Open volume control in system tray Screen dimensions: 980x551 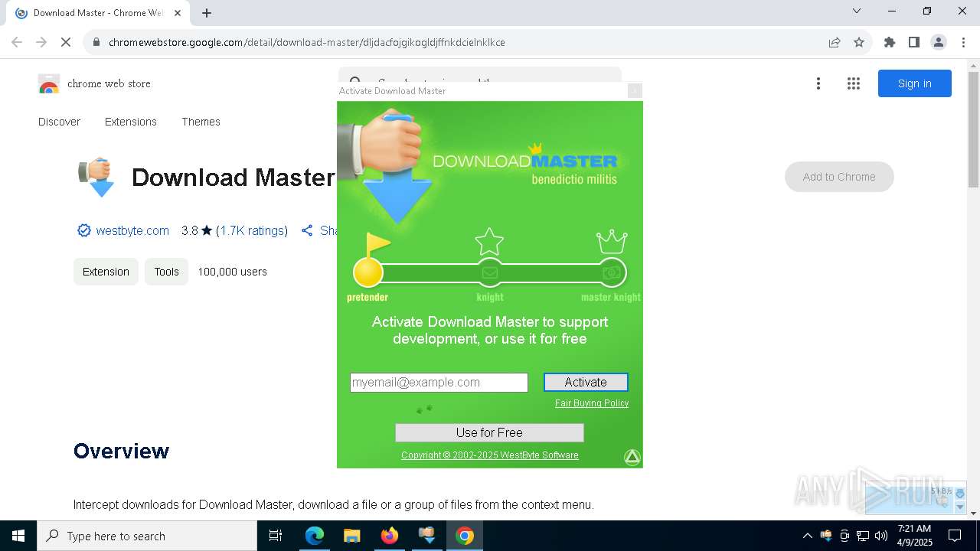point(881,536)
